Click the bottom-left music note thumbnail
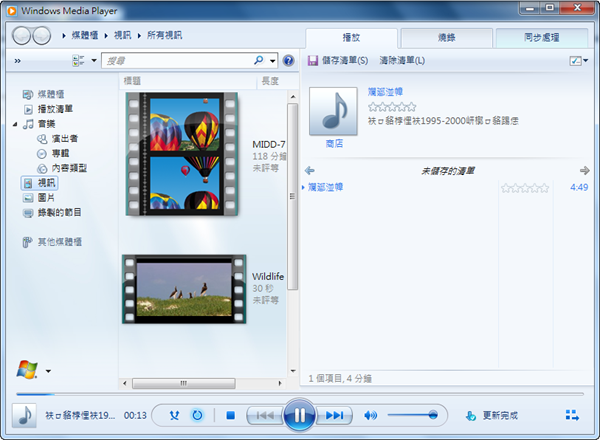600x440 pixels. click(24, 416)
